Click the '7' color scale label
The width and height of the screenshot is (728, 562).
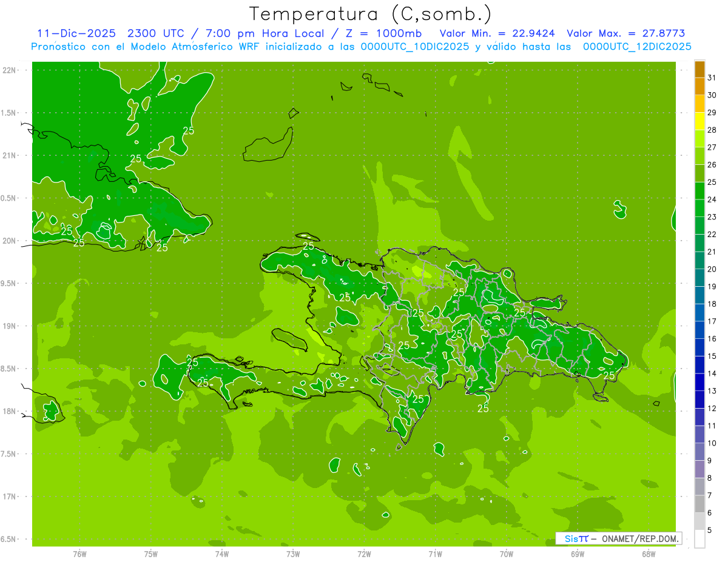pos(710,495)
